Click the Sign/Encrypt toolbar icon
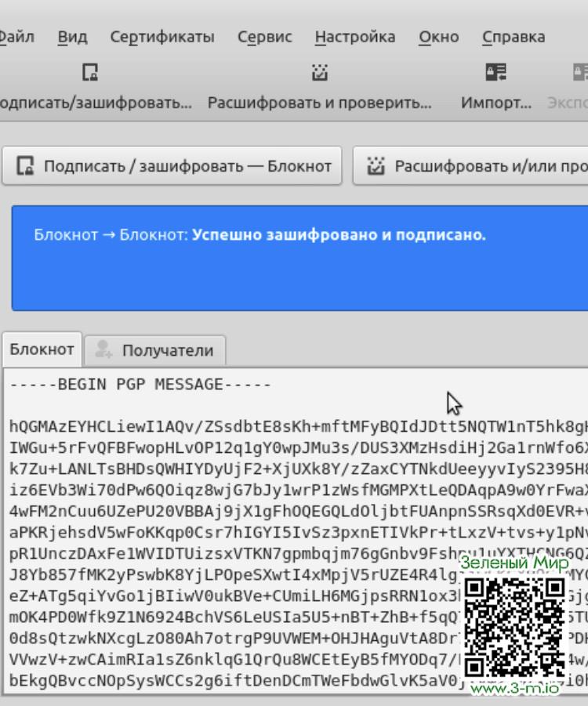 click(x=90, y=74)
